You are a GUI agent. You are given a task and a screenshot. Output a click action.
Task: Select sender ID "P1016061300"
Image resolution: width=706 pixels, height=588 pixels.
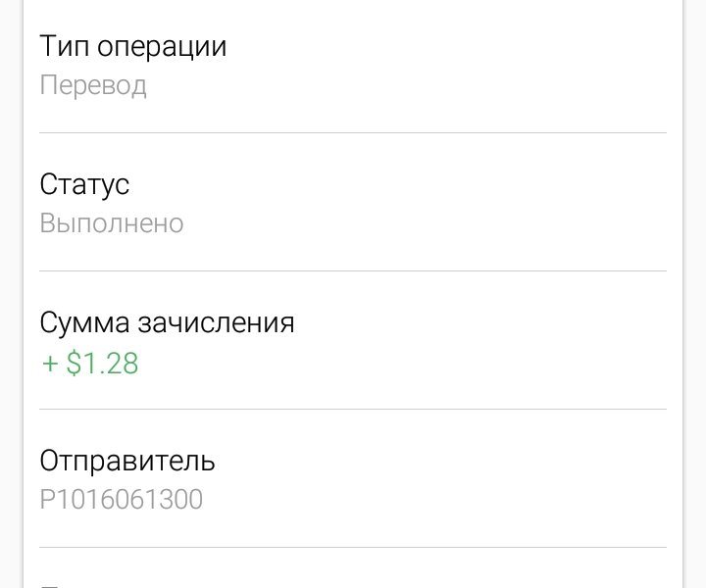tap(122, 500)
